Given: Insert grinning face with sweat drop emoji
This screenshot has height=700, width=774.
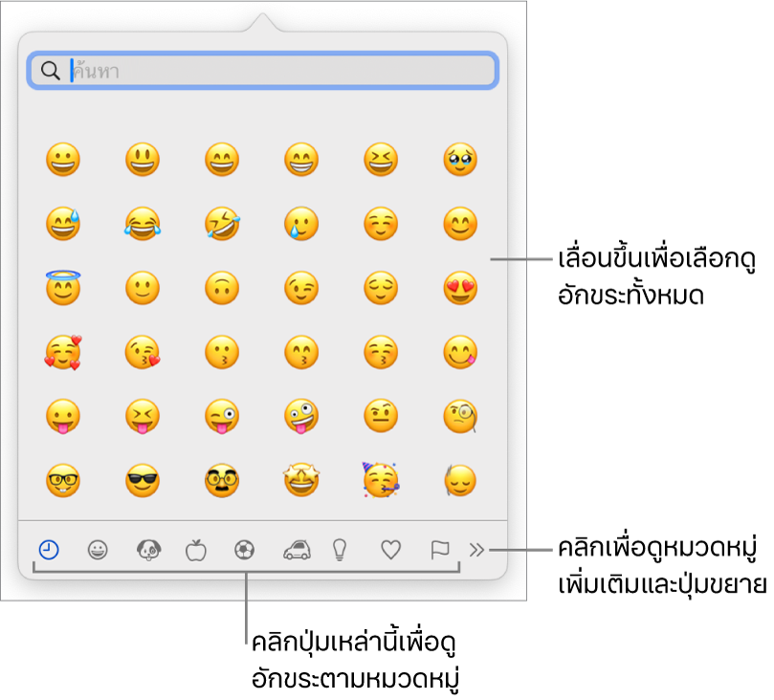Looking at the screenshot, I should pyautogui.click(x=63, y=224).
